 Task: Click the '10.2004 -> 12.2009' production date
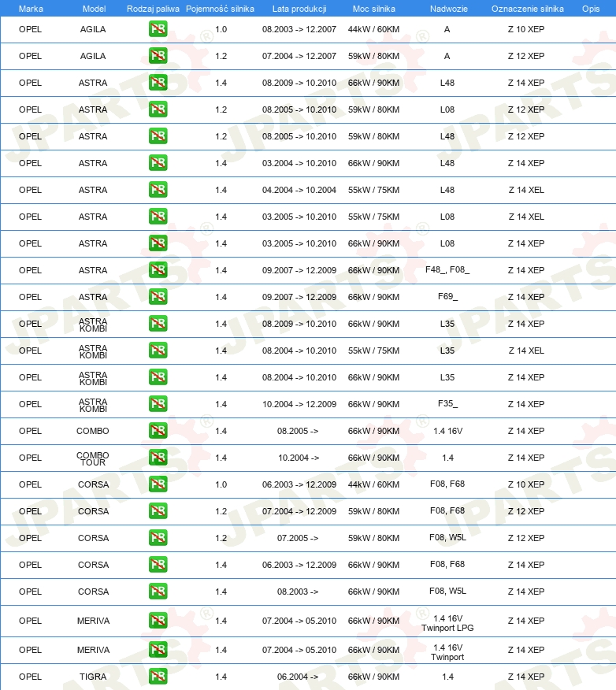pyautogui.click(x=299, y=404)
